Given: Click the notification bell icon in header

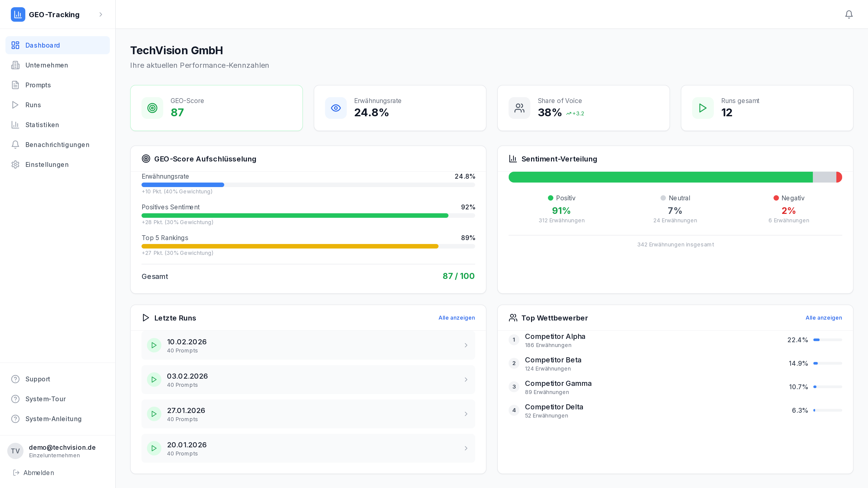Looking at the screenshot, I should [x=848, y=14].
